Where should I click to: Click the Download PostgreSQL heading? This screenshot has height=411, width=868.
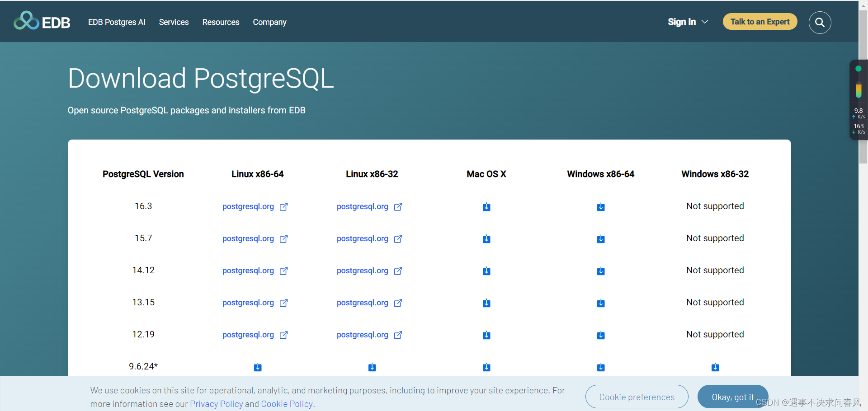click(x=201, y=79)
